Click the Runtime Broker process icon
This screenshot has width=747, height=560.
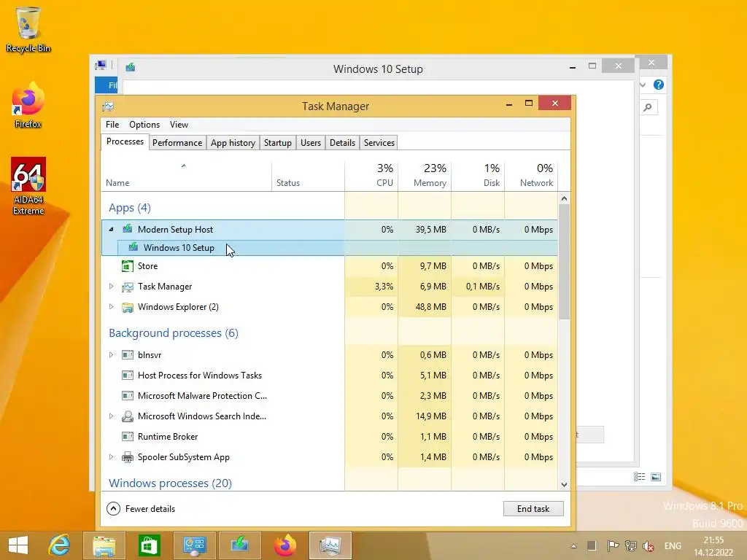click(x=127, y=437)
